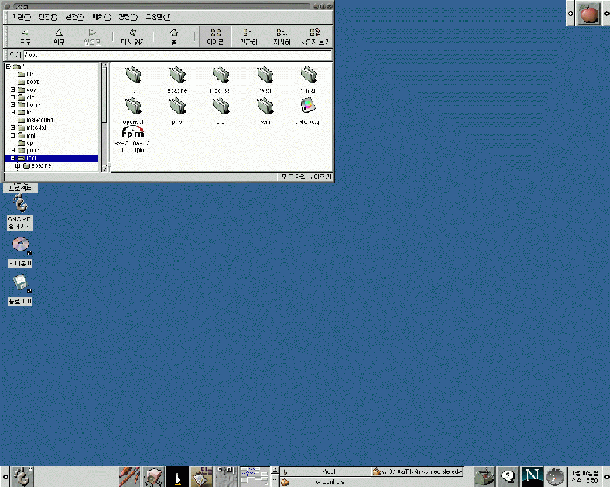Open the first menu in file manager menubar
This screenshot has height=487, width=610.
pyautogui.click(x=22, y=17)
